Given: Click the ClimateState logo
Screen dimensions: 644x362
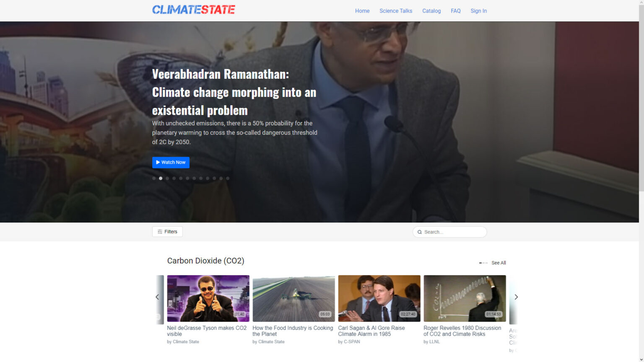Looking at the screenshot, I should (193, 10).
